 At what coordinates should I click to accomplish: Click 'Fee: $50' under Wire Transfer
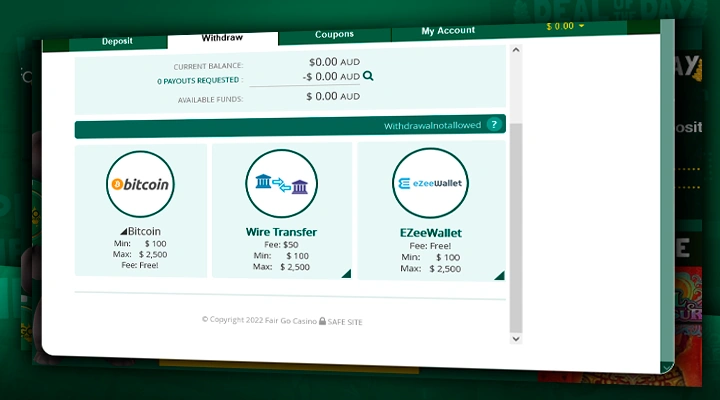281,245
